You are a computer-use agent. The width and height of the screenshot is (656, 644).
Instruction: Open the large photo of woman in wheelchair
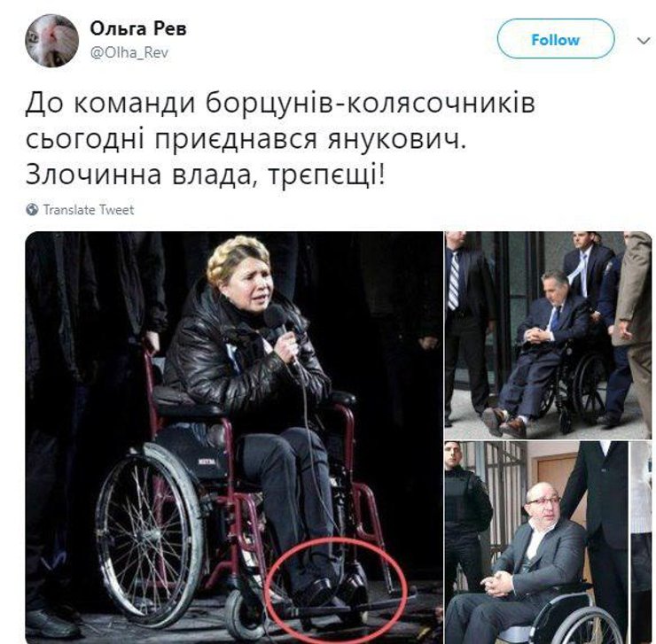[234, 438]
